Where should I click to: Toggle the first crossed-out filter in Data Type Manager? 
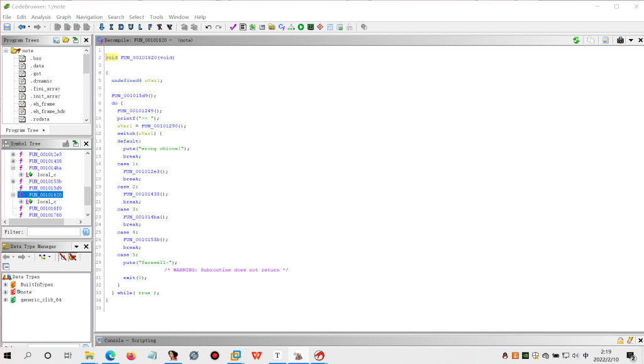[63, 257]
